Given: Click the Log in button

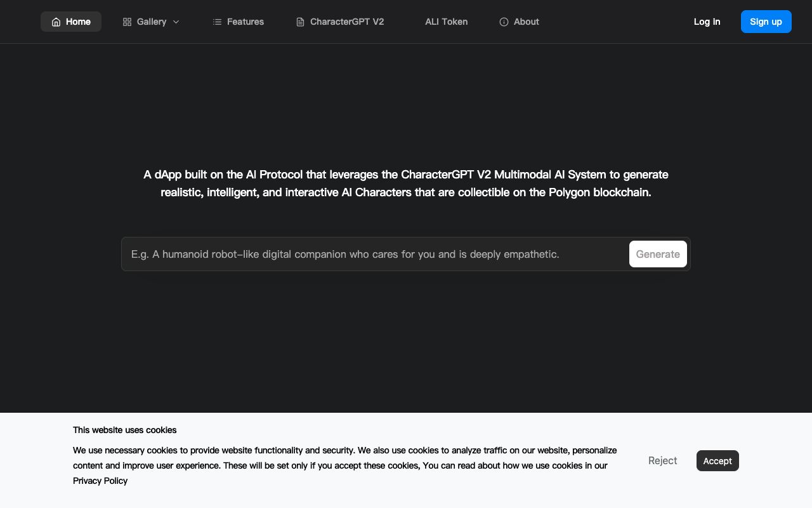Looking at the screenshot, I should click(x=707, y=22).
